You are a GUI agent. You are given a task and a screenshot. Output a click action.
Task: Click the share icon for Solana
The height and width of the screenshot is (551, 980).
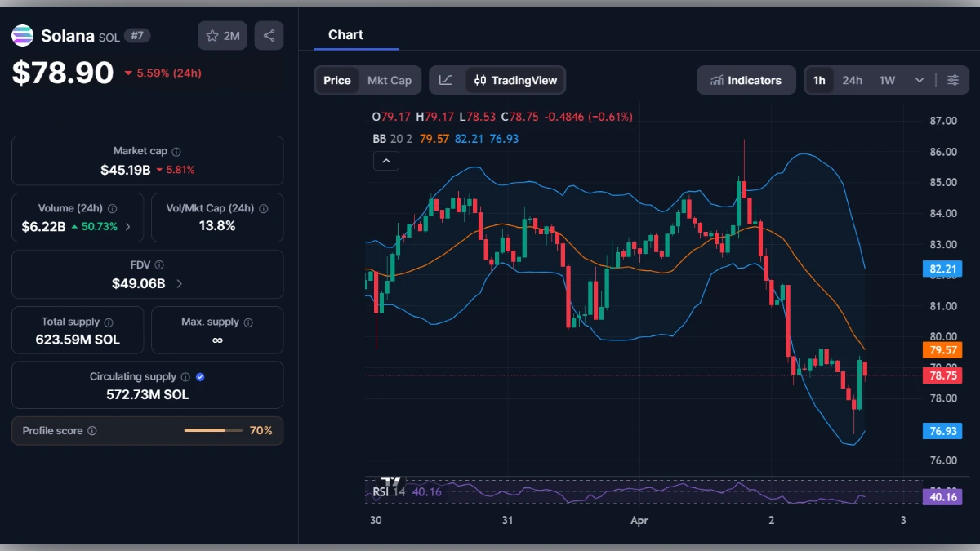pos(269,35)
